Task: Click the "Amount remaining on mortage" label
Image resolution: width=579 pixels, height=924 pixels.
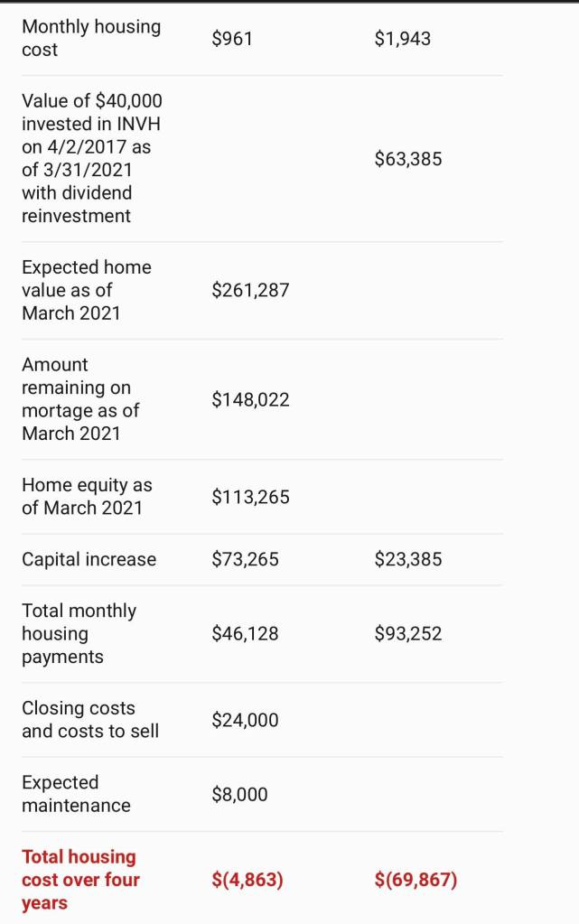Action: (80, 398)
